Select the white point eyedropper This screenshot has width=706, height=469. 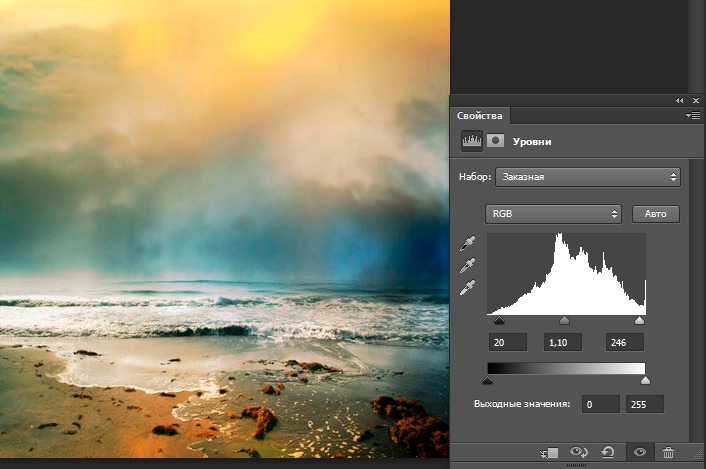[x=467, y=289]
